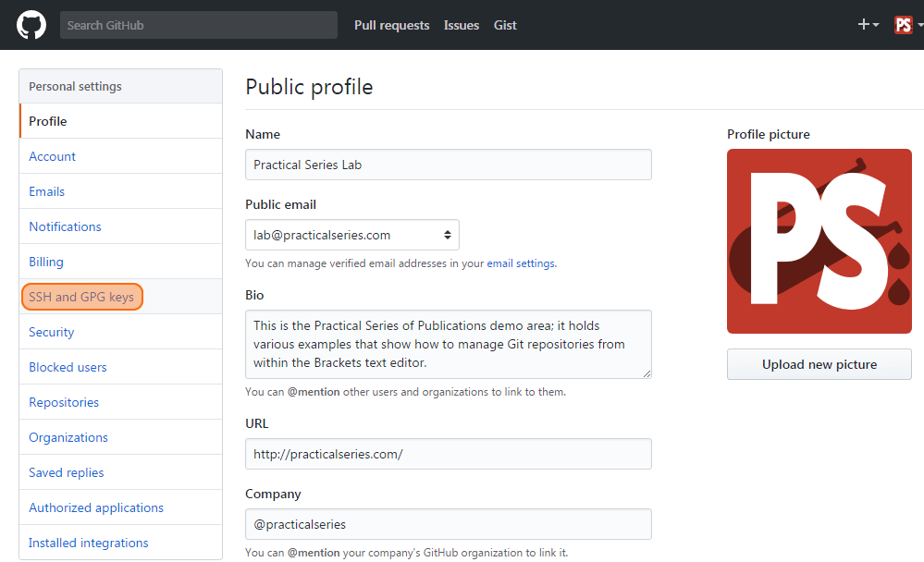The width and height of the screenshot is (924, 562).
Task: Follow the email settings link
Action: pyautogui.click(x=521, y=263)
